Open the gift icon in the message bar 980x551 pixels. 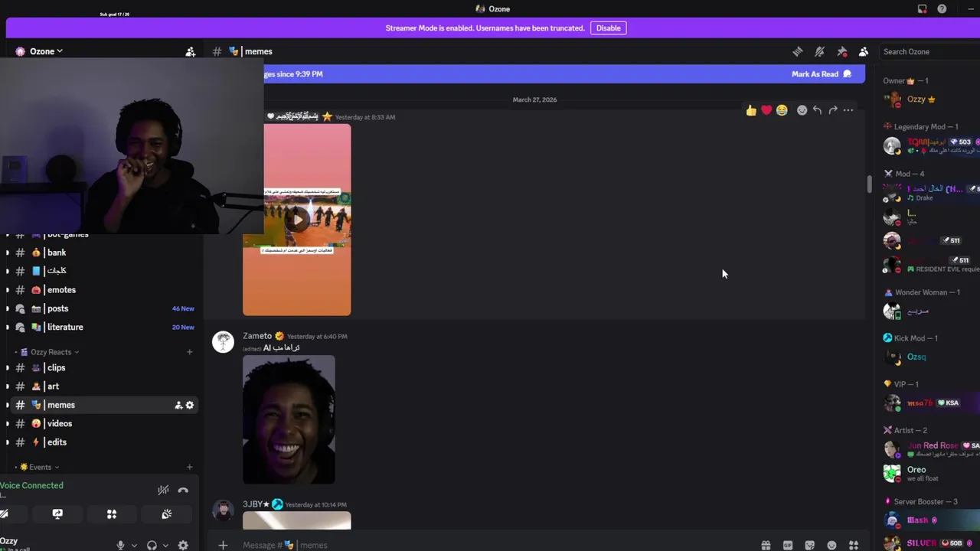tap(766, 545)
